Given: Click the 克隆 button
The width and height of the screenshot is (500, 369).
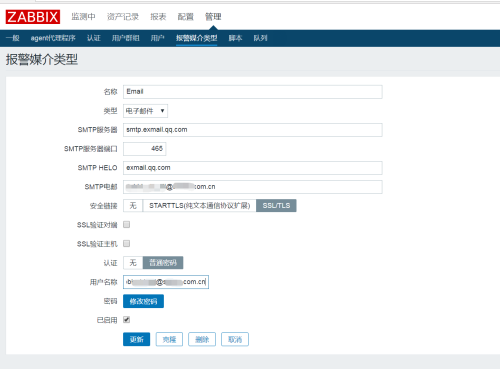Looking at the screenshot, I should (x=169, y=339).
